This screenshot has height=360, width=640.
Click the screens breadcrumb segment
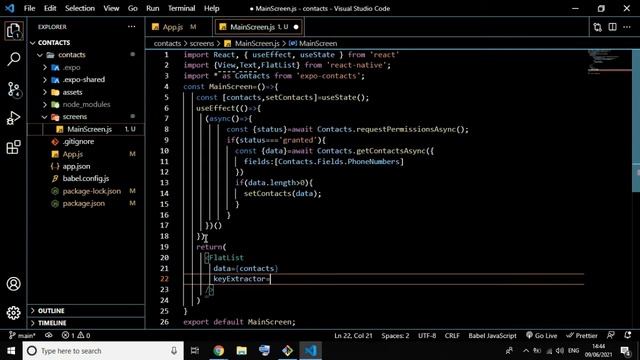pos(202,43)
